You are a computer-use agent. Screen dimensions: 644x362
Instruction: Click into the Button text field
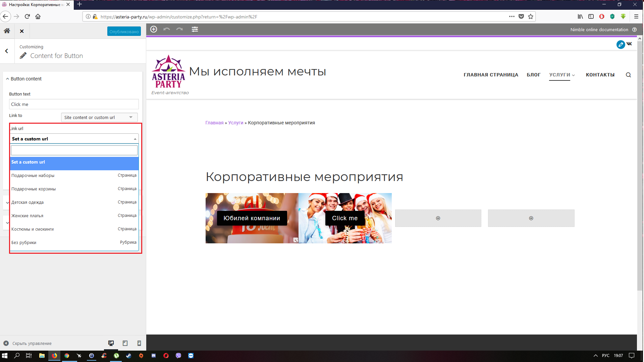point(74,104)
